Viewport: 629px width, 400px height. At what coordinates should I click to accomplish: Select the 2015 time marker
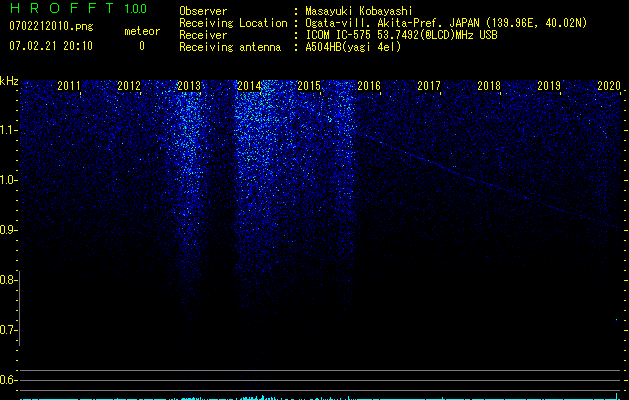tap(309, 85)
